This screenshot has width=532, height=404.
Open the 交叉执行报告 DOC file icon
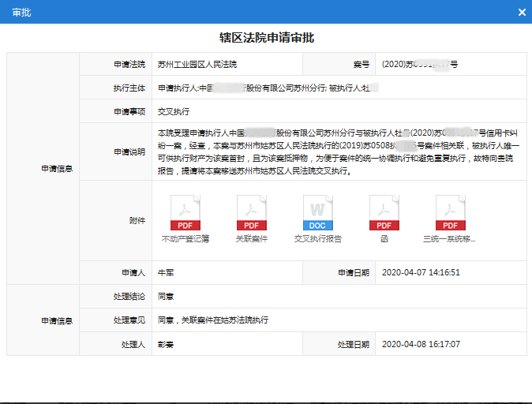318,212
